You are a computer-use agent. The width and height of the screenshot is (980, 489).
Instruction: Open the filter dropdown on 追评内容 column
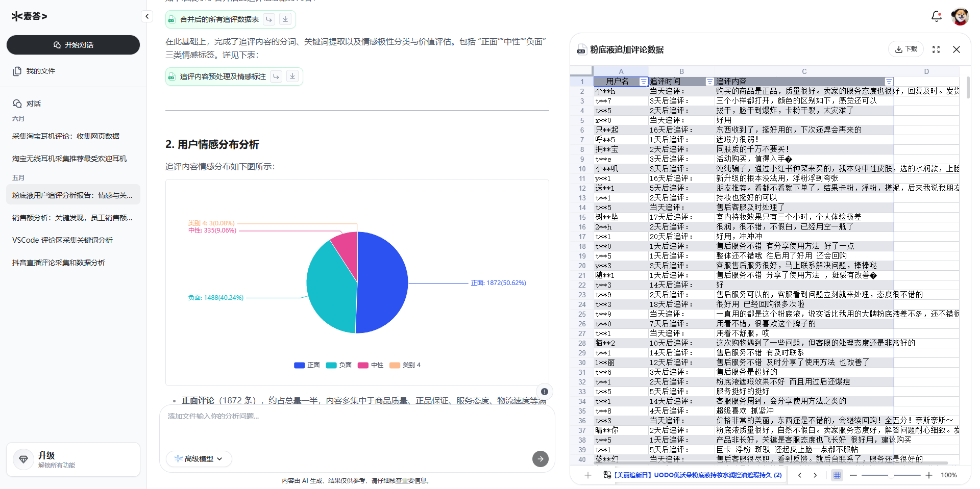click(x=889, y=82)
